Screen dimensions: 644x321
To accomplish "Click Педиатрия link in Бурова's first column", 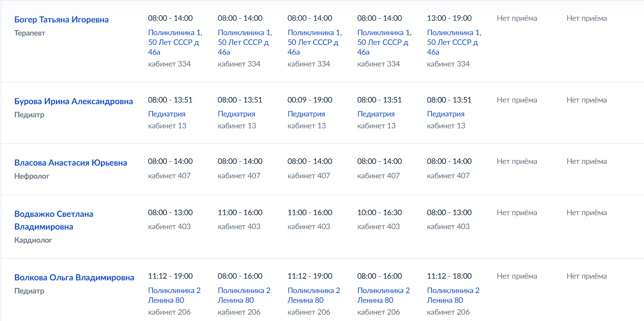I will click(x=167, y=114).
